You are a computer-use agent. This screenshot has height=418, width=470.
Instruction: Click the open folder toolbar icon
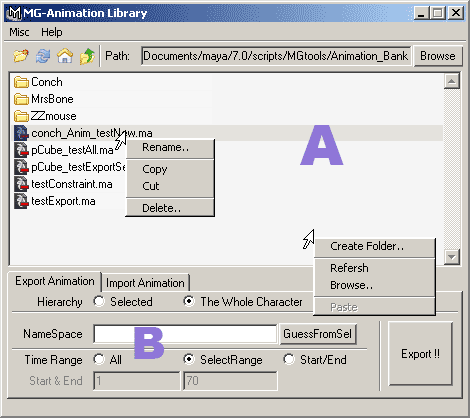[x=21, y=56]
